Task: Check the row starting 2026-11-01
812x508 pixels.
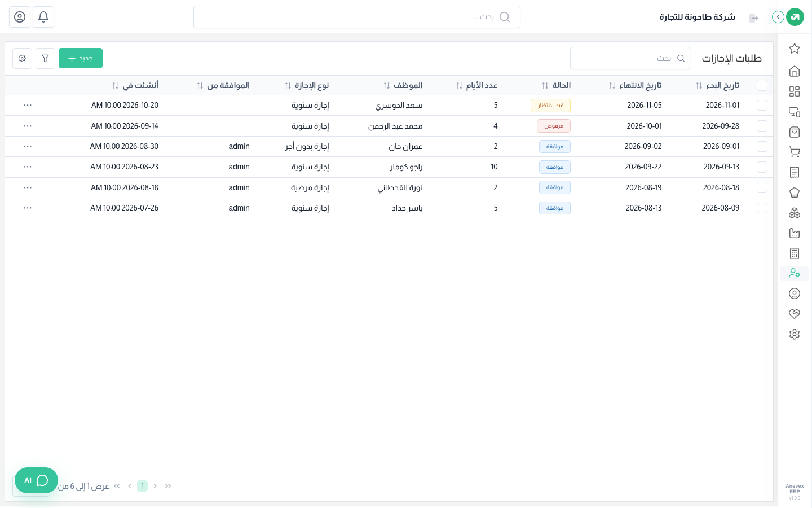Action: (x=762, y=106)
